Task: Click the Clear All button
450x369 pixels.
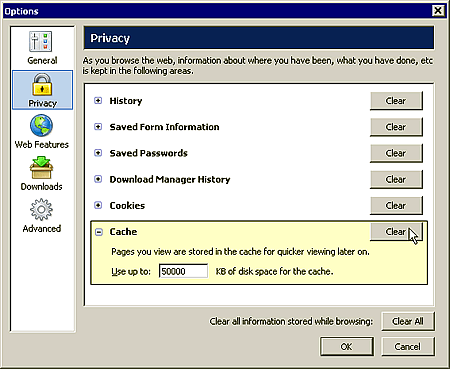Action: coord(408,321)
